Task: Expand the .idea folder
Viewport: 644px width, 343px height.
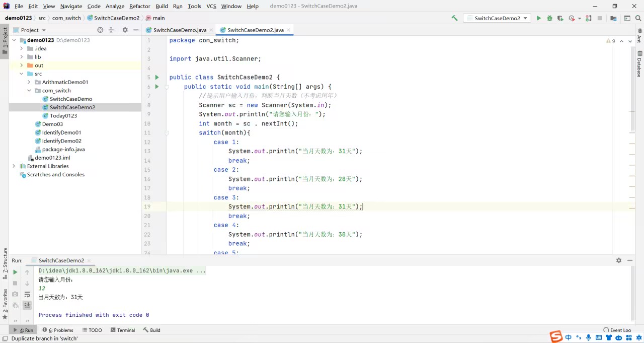Action: coord(21,48)
